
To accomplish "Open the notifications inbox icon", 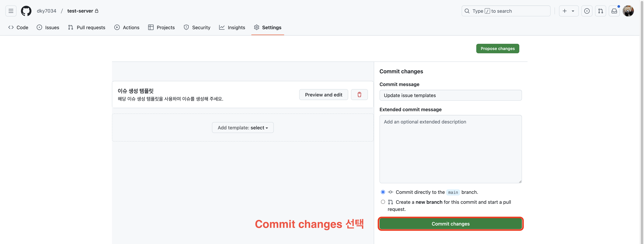I will (614, 11).
